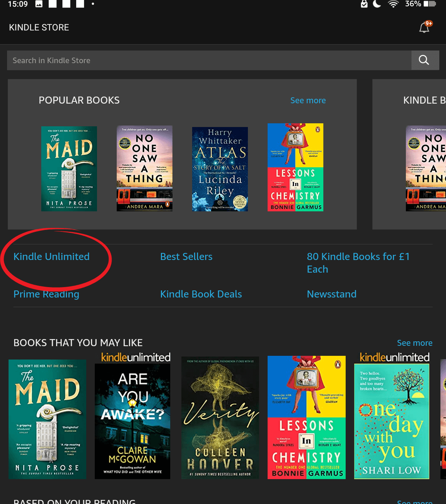This screenshot has height=504, width=446.
Task: Select Atlas: The Story of Pa Salt cover
Action: pyautogui.click(x=220, y=169)
